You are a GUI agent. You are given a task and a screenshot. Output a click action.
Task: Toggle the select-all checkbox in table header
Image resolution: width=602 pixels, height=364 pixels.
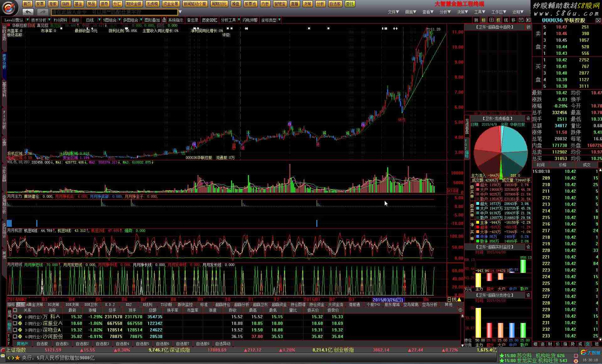[15, 310]
